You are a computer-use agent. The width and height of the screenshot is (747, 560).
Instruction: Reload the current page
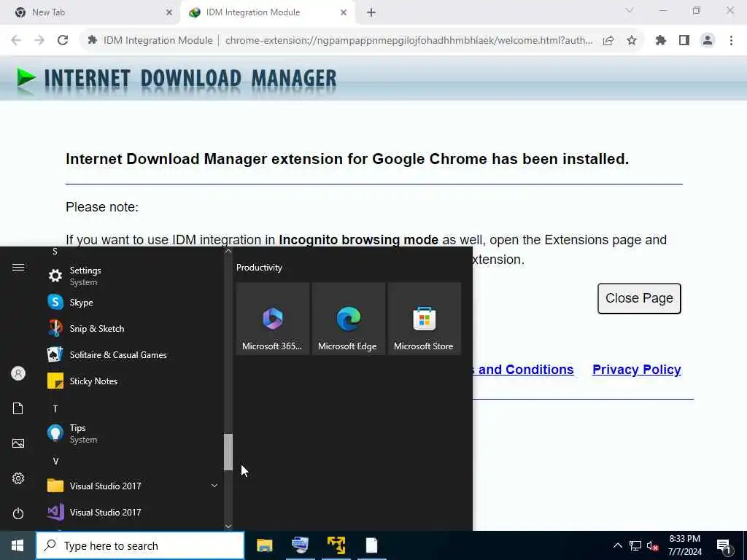tap(63, 40)
